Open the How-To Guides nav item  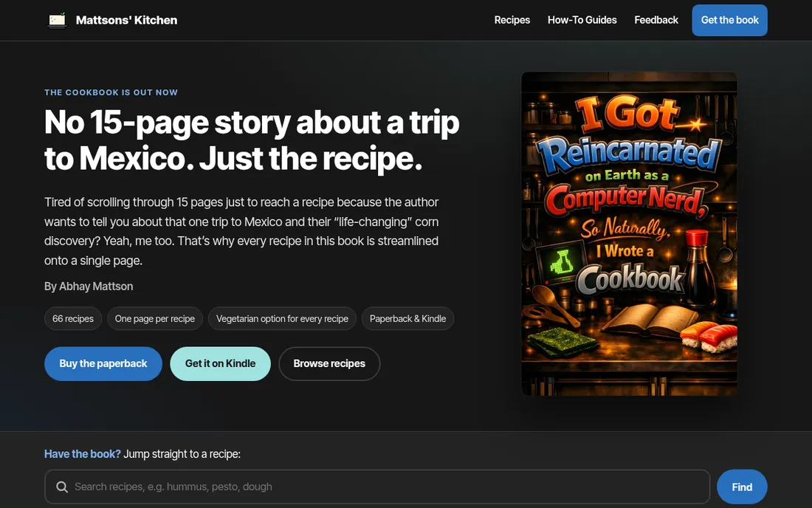tap(582, 20)
